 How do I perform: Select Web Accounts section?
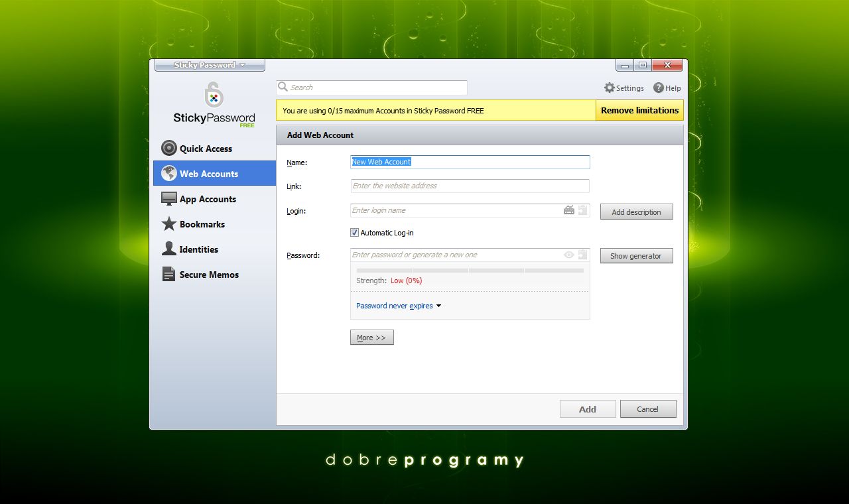click(214, 173)
